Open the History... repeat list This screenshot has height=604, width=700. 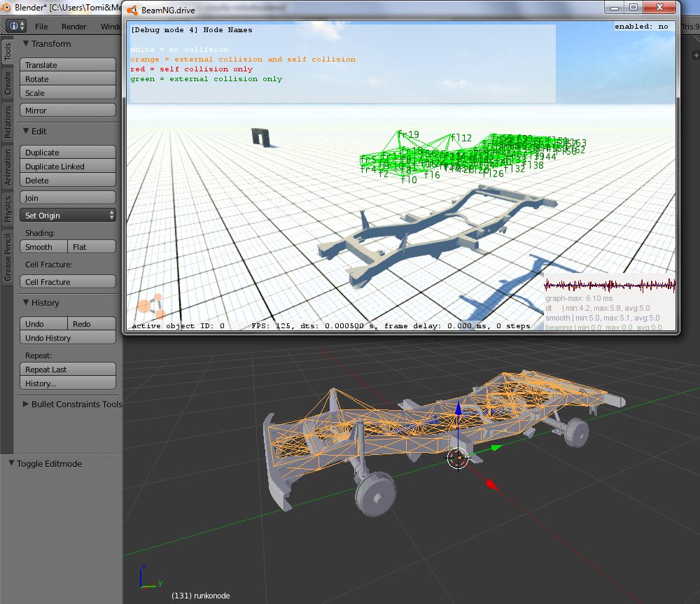68,383
